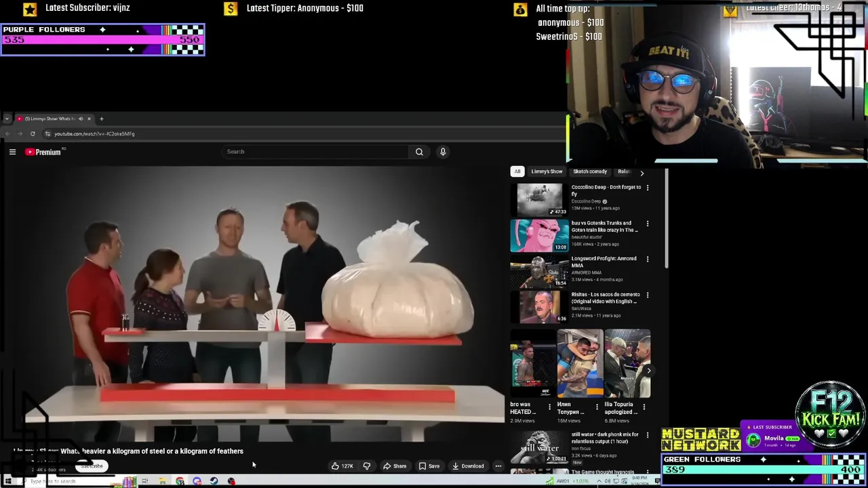Mute the tab via speaker icon
Viewport: 868px width, 488px height.
coord(81,119)
